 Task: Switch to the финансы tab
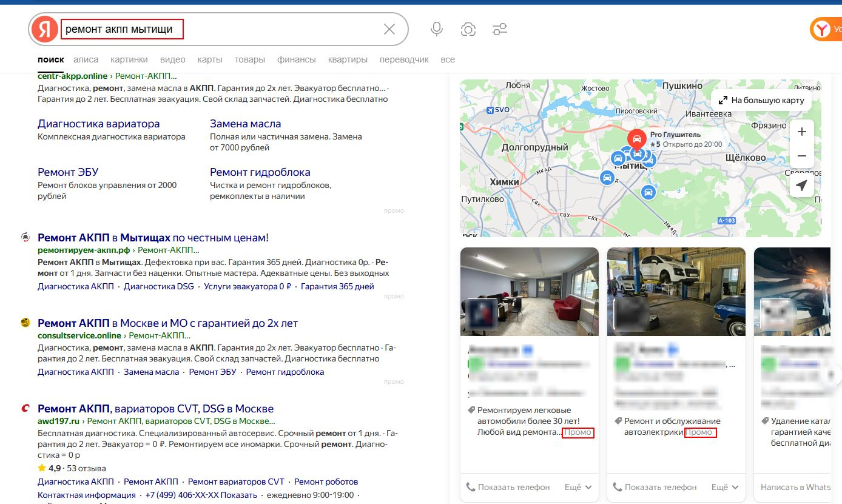pyautogui.click(x=297, y=59)
